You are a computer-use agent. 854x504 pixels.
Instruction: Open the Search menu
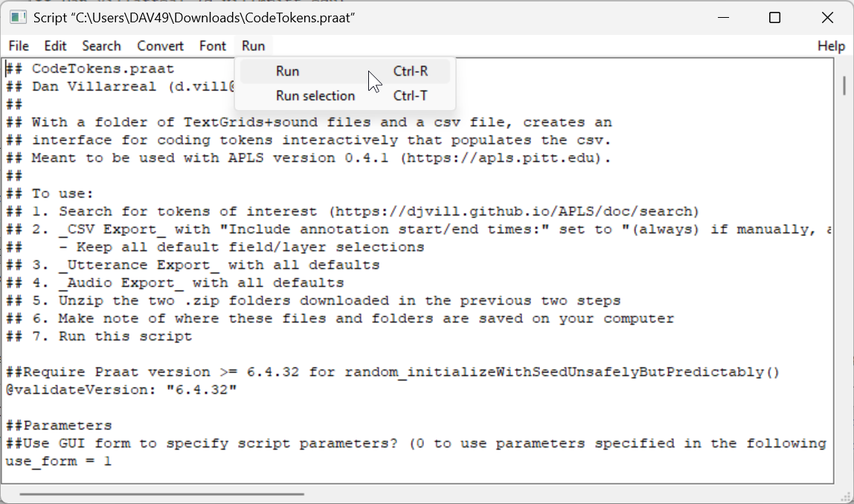[x=101, y=46]
